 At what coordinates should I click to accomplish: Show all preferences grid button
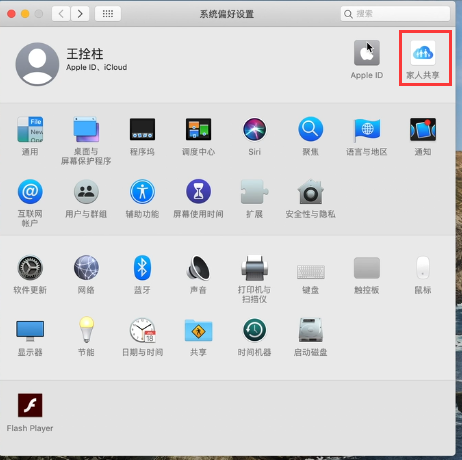pyautogui.click(x=108, y=14)
